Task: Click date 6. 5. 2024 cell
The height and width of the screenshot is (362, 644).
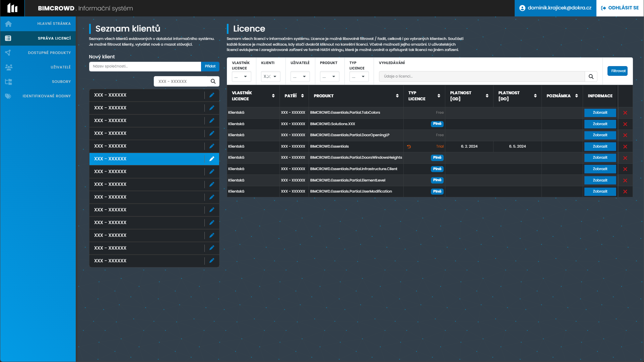Action: [x=517, y=147]
